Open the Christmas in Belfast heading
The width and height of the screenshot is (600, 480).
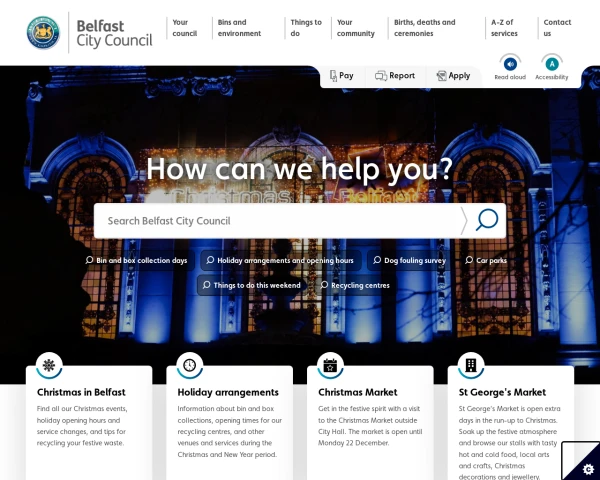pos(81,392)
